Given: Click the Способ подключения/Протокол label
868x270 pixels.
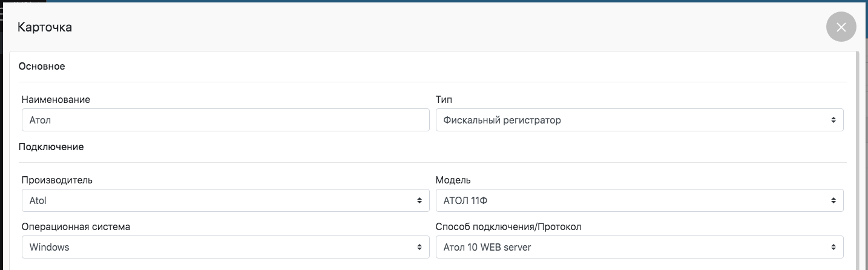Looking at the screenshot, I should point(508,226).
